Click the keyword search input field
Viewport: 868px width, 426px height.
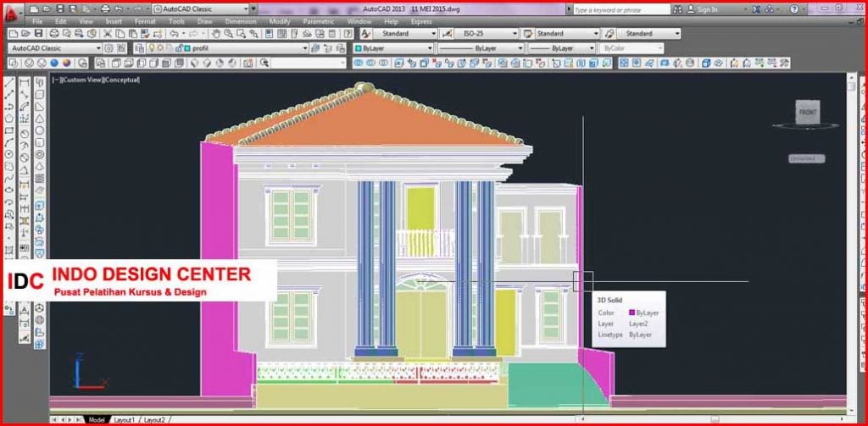pyautogui.click(x=621, y=9)
